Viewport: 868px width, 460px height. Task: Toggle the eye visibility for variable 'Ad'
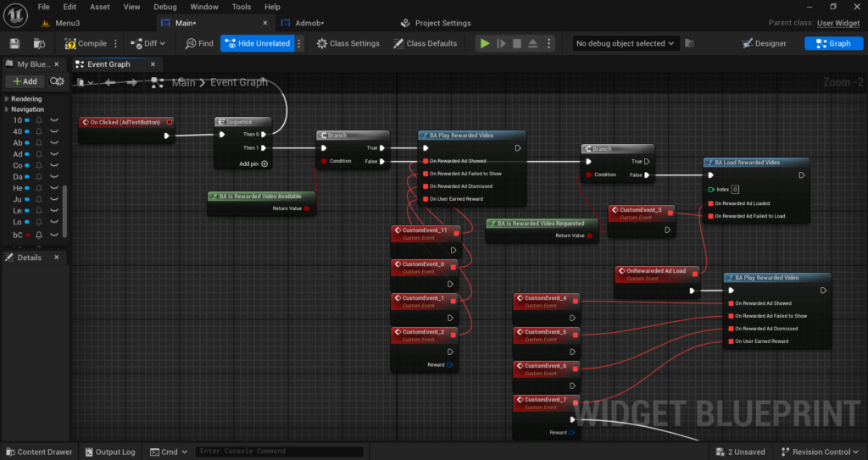(x=54, y=154)
